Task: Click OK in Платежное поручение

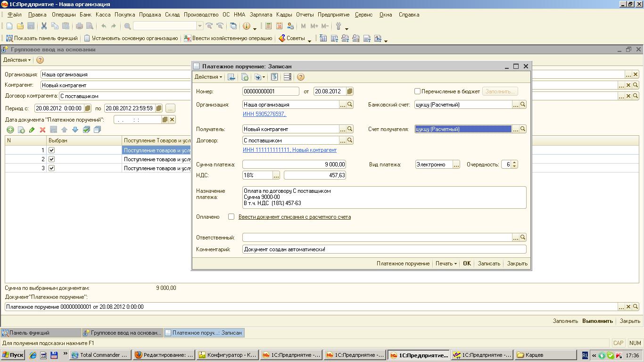Action: coord(467,263)
